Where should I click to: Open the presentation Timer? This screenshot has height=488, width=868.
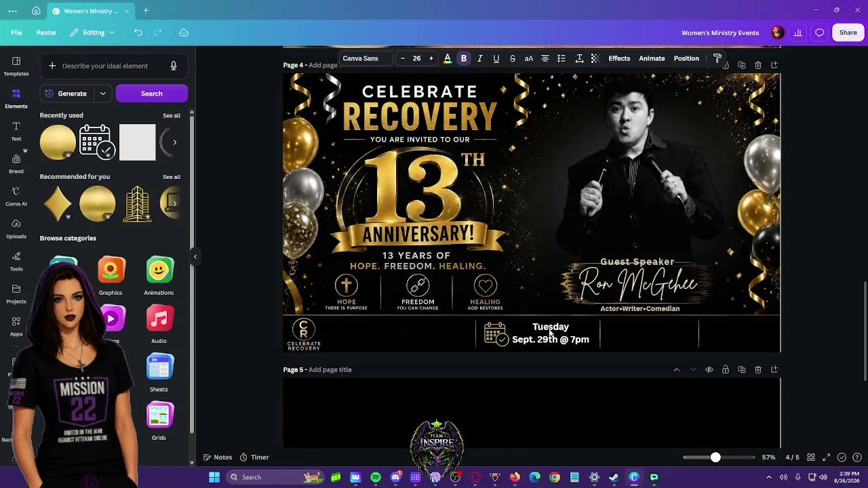click(x=254, y=457)
